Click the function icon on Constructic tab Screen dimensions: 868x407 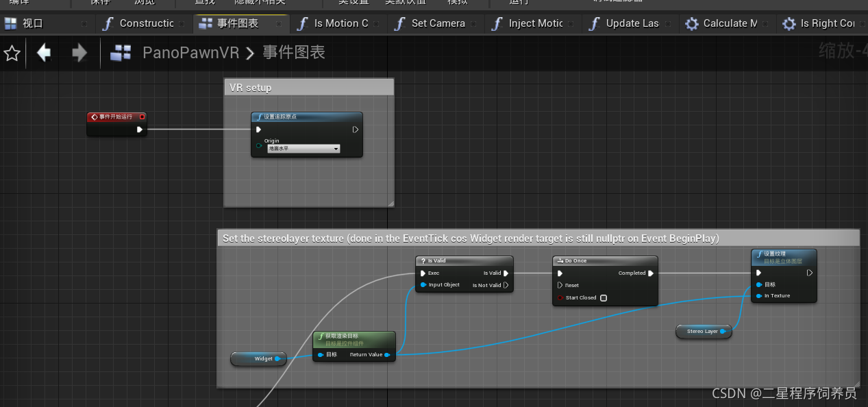pyautogui.click(x=107, y=23)
